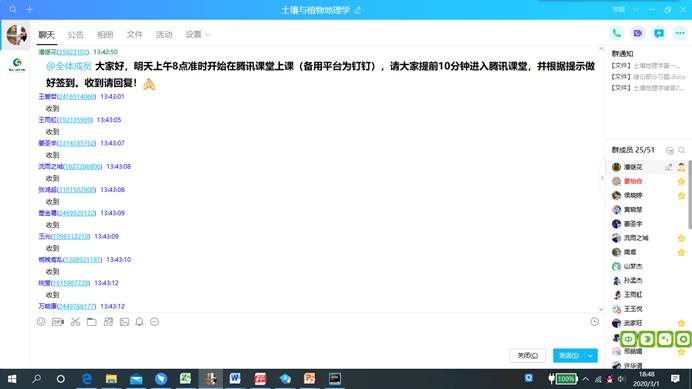Image resolution: width=692 pixels, height=389 pixels.
Task: Click 群成员 25/51 header text
Action: point(633,150)
